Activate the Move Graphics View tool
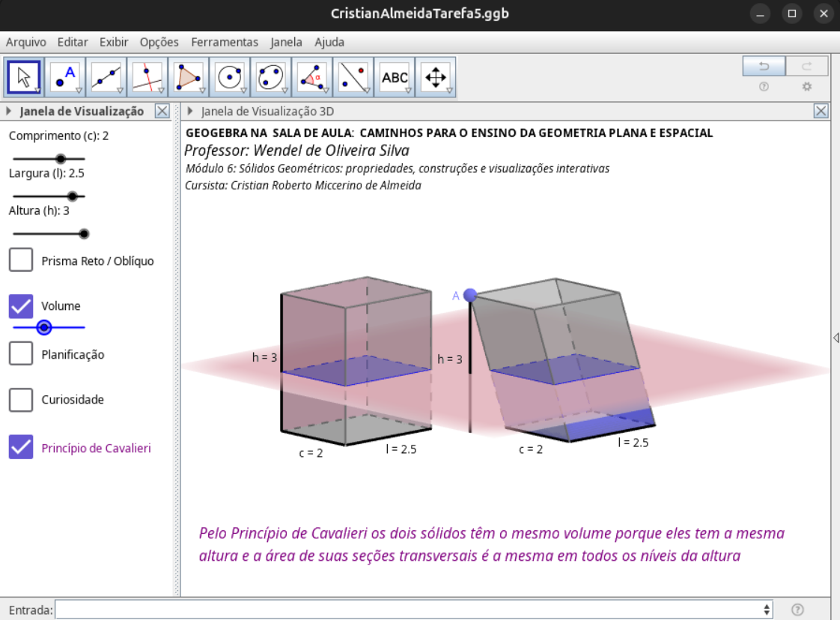 click(435, 77)
